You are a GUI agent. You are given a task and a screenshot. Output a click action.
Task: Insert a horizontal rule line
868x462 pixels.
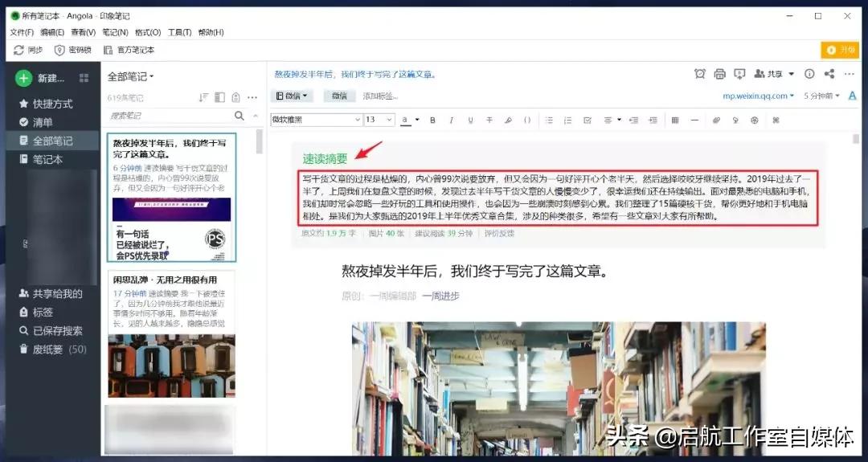point(694,120)
